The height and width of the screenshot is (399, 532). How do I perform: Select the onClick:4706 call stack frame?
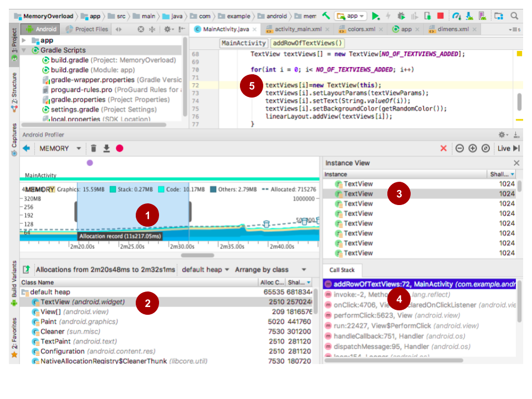tap(420, 305)
